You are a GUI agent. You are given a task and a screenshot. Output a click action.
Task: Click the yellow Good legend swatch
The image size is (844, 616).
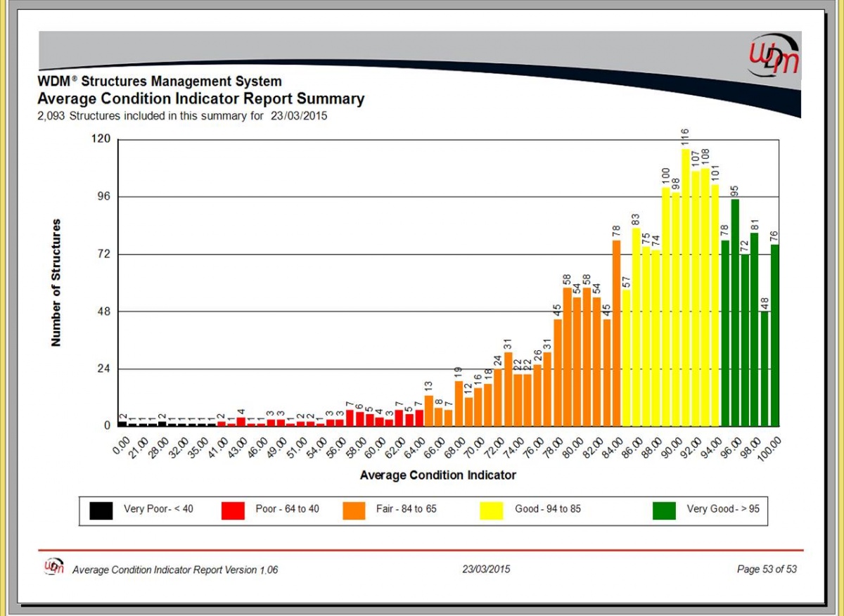tap(490, 510)
